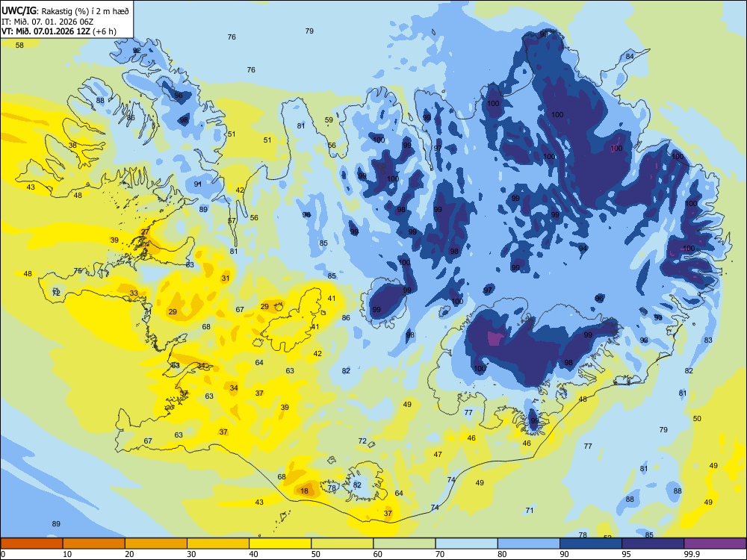The width and height of the screenshot is (747, 560).
Task: Click the '40' legend scale label
Action: click(x=253, y=554)
